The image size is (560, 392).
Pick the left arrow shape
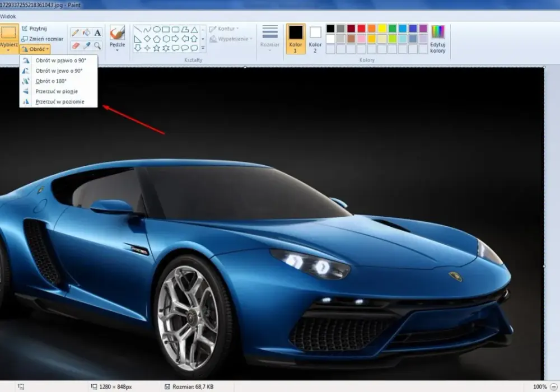(x=185, y=39)
